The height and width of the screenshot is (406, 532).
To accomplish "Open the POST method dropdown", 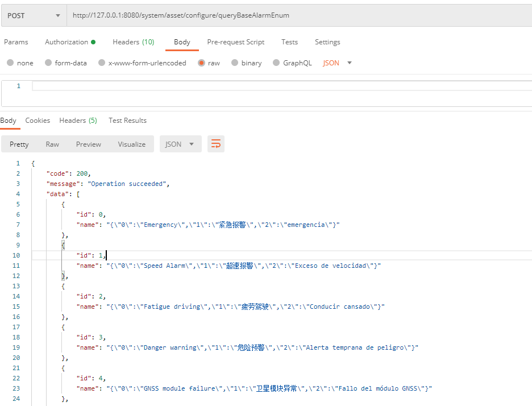I will 34,16.
